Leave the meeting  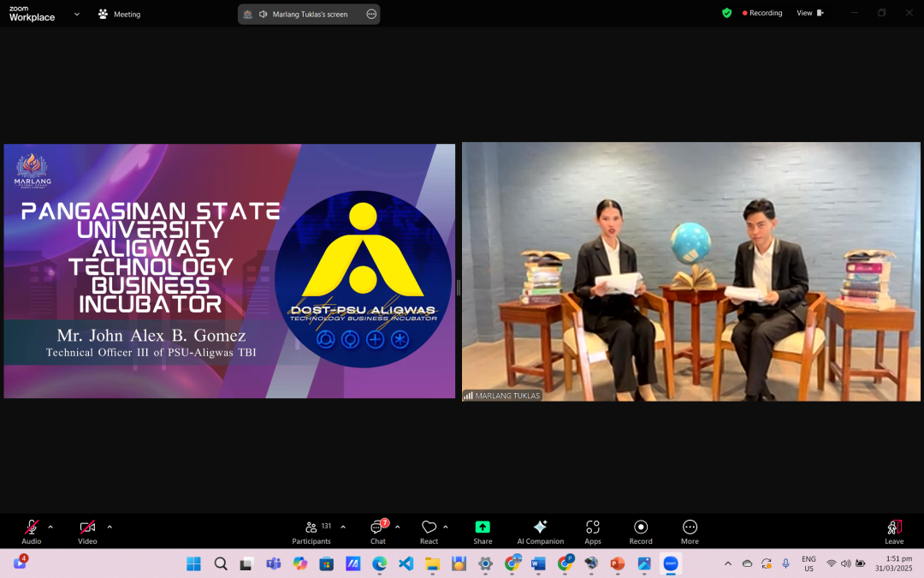pos(893,531)
